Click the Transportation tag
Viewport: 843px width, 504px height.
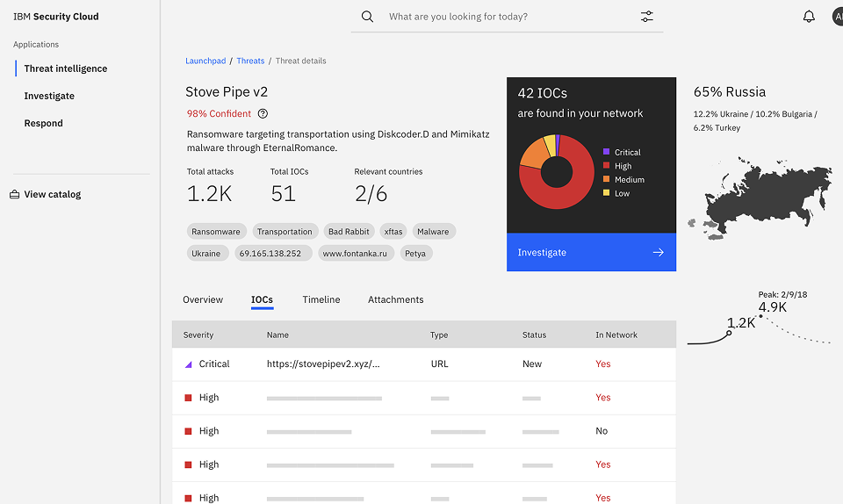point(285,232)
